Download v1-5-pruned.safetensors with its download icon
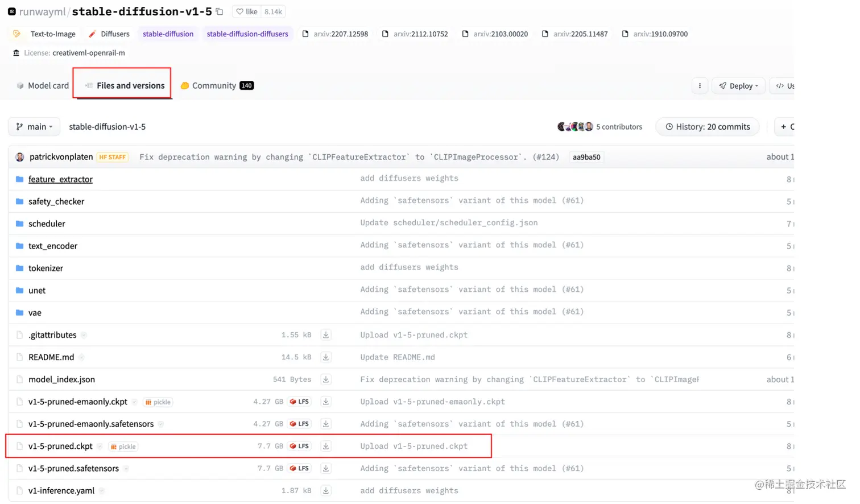The height and width of the screenshot is (504, 860). [326, 468]
